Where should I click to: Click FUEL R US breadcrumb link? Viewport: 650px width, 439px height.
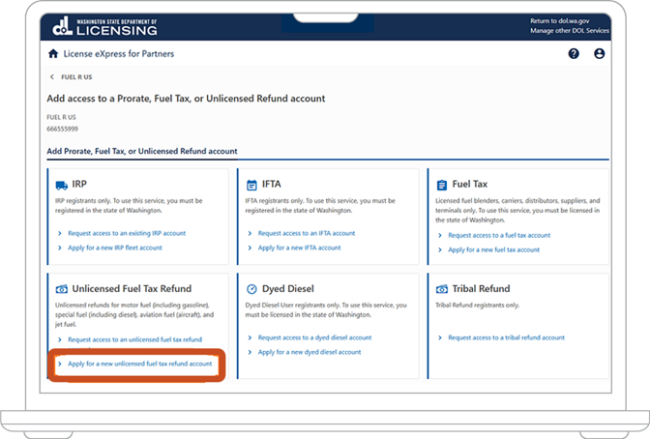click(77, 77)
